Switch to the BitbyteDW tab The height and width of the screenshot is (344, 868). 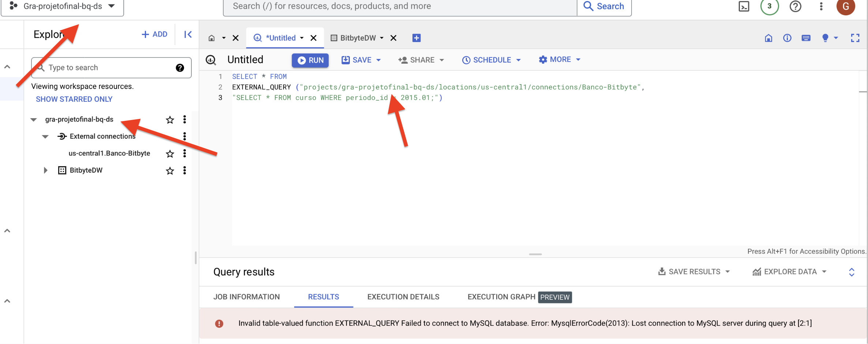tap(358, 38)
